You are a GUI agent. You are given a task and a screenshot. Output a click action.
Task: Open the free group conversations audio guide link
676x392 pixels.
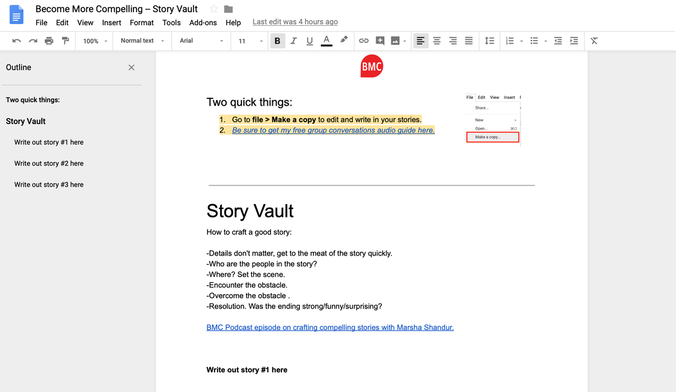point(333,130)
